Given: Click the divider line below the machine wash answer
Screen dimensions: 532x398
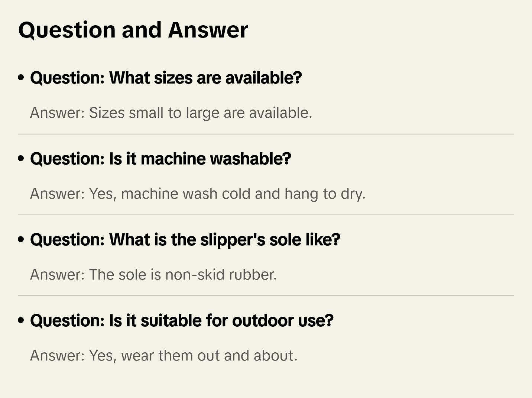Looking at the screenshot, I should [266, 215].
